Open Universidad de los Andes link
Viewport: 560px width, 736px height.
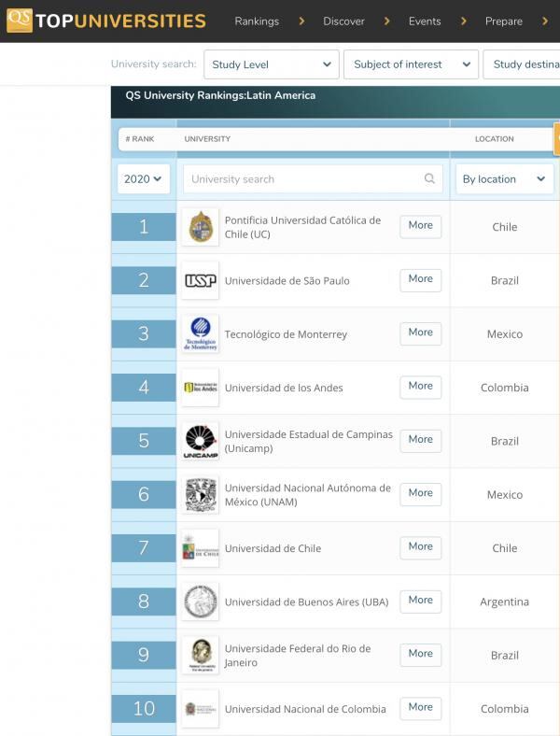click(x=284, y=388)
